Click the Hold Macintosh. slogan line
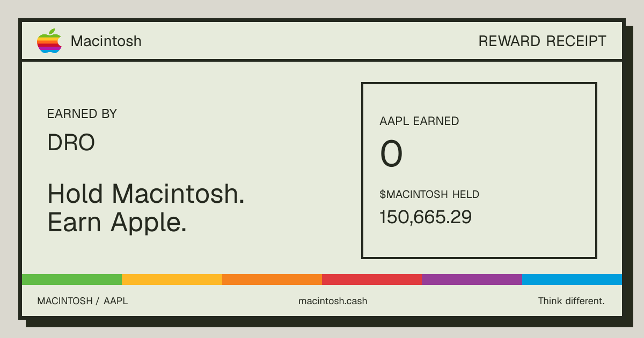 coord(146,194)
